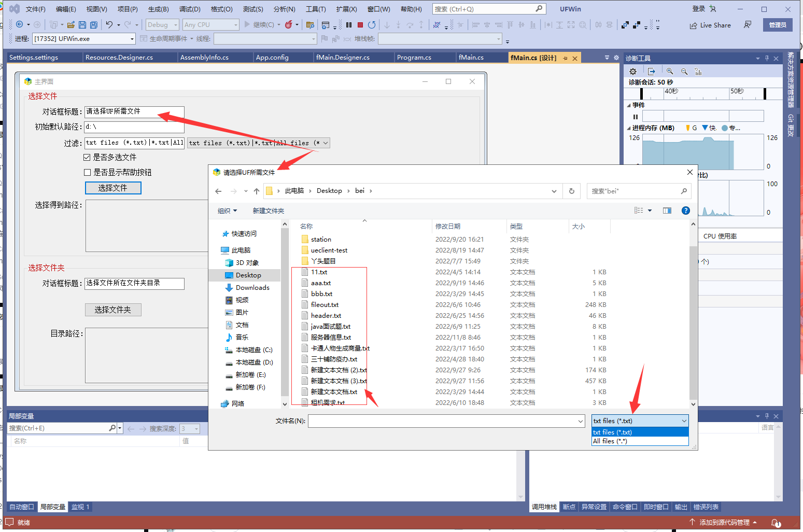Click the blue help icon in the file dialog
Viewport: 803px width, 532px height.
coord(685,211)
